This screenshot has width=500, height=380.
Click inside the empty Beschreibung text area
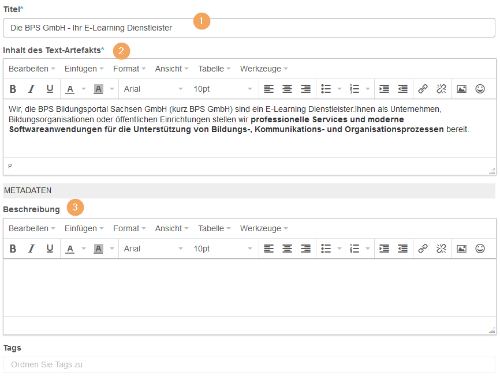click(250, 288)
